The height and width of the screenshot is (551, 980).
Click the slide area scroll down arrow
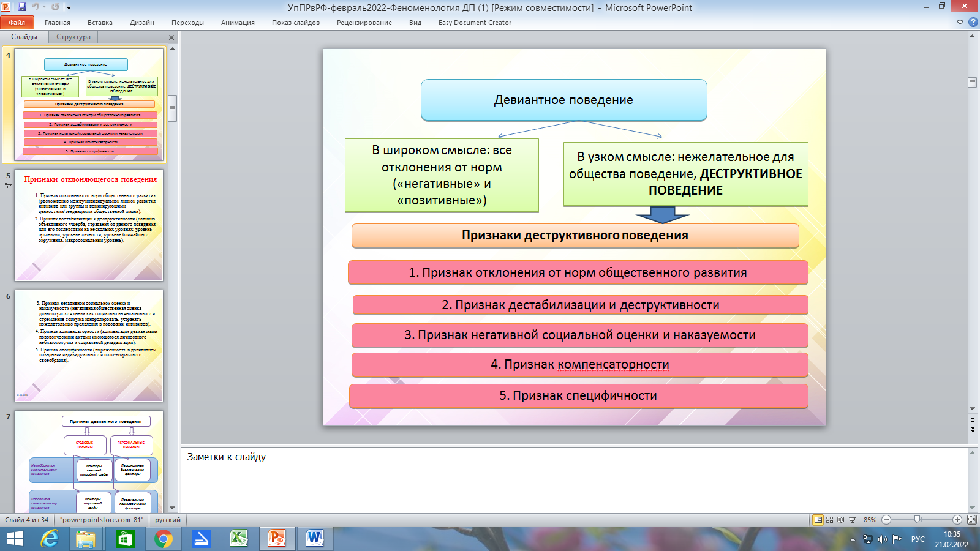point(972,408)
